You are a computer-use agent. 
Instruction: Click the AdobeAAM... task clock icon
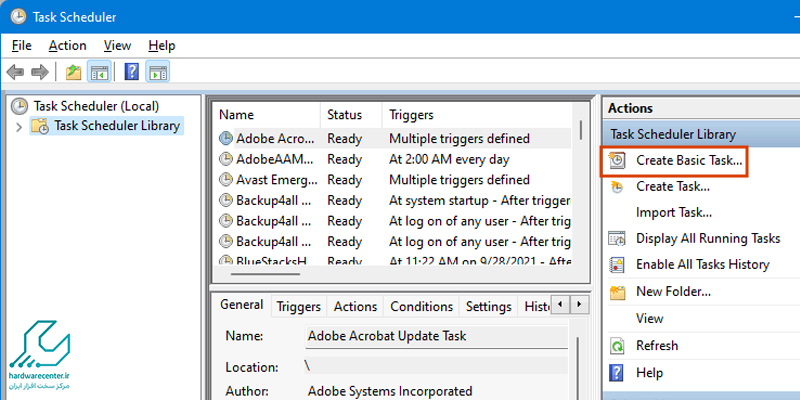point(225,159)
